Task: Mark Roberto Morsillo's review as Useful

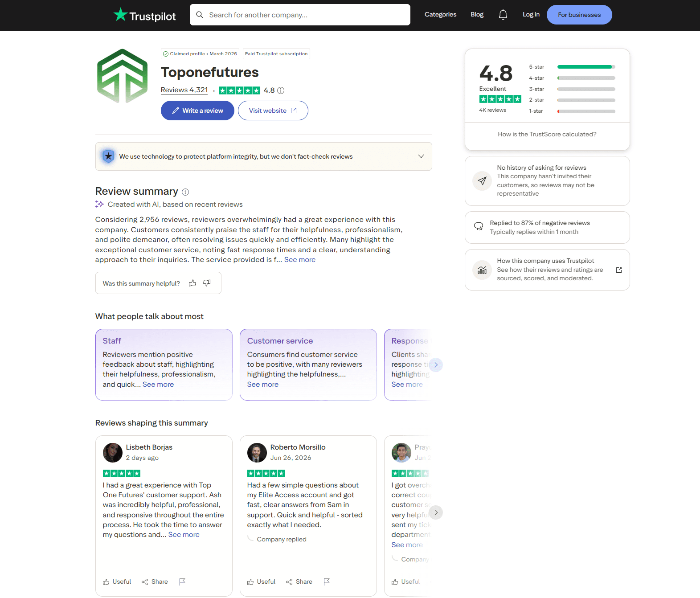Action: point(261,582)
